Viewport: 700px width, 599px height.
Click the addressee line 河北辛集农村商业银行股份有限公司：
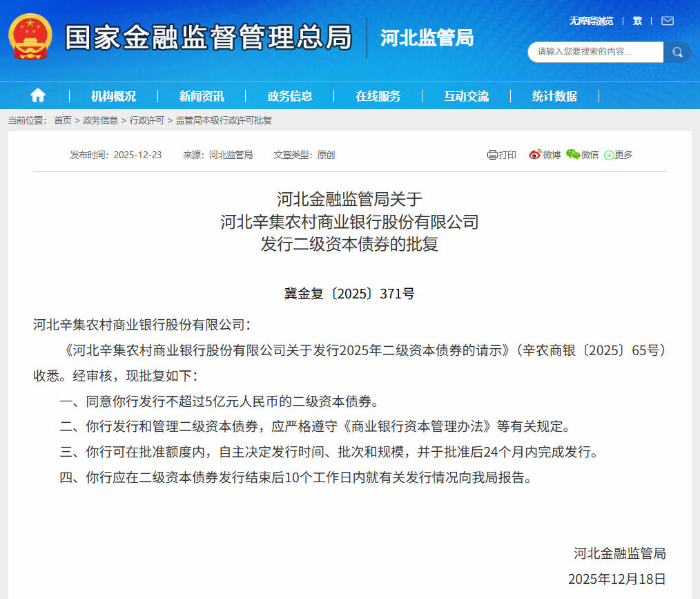142,325
